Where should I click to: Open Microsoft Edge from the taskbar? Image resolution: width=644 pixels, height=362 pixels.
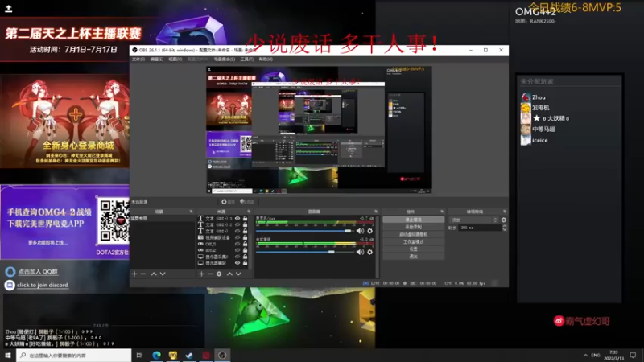156,355
